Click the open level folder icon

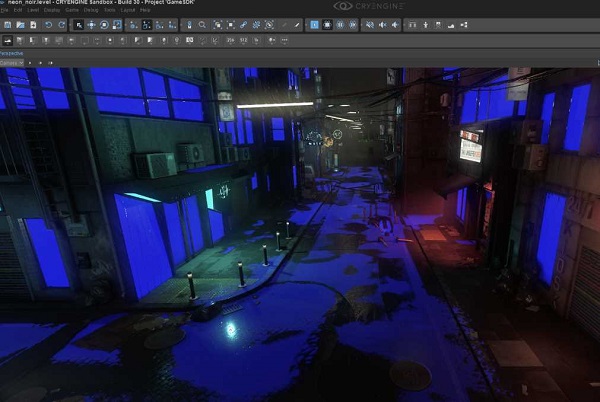[20, 25]
